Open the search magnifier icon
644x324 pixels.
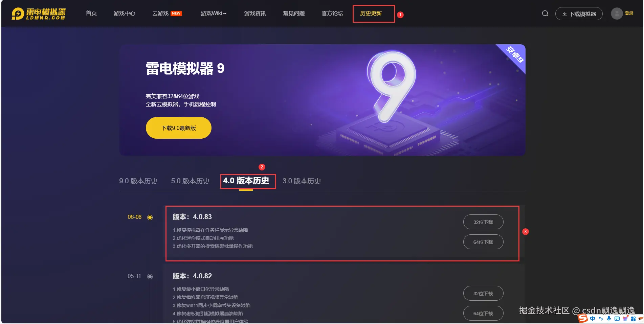tap(545, 14)
